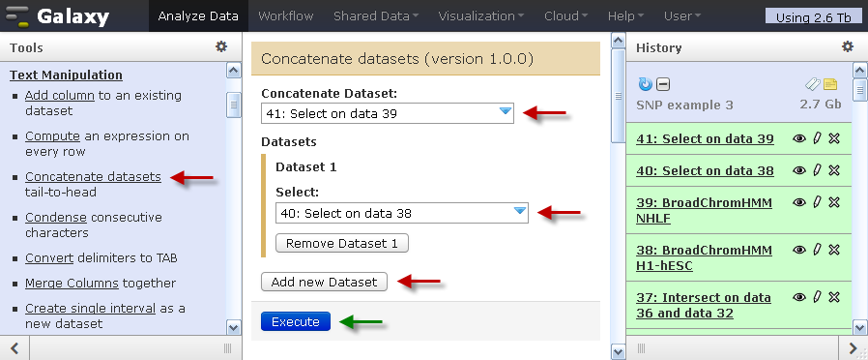Open the Visualization menu

point(481,16)
